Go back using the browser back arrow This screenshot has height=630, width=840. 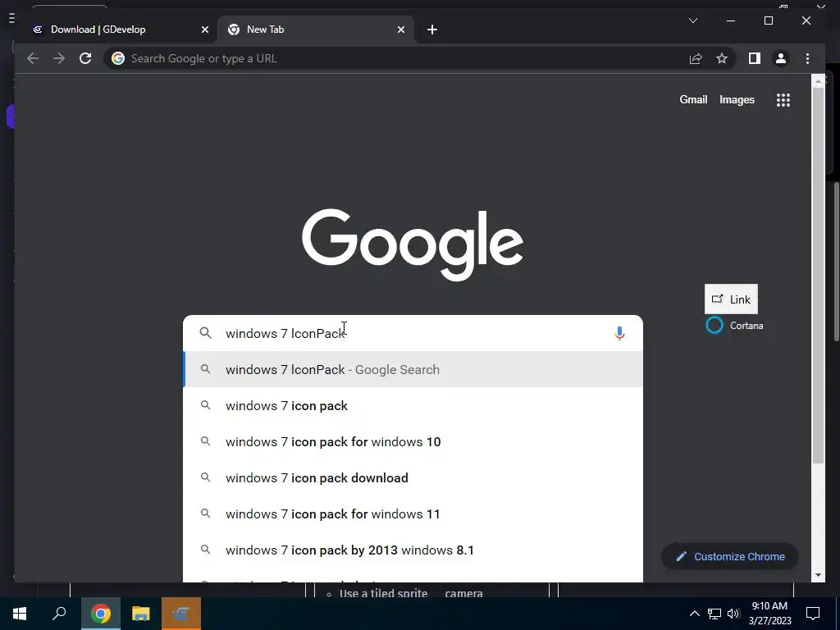pyautogui.click(x=33, y=58)
